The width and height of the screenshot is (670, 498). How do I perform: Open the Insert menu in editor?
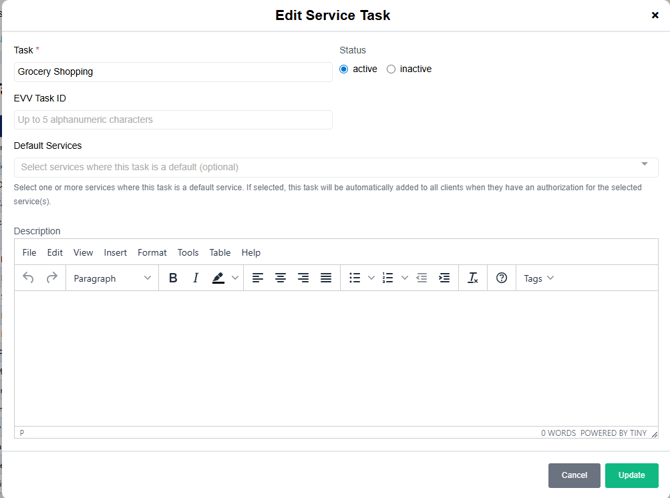[x=115, y=253]
